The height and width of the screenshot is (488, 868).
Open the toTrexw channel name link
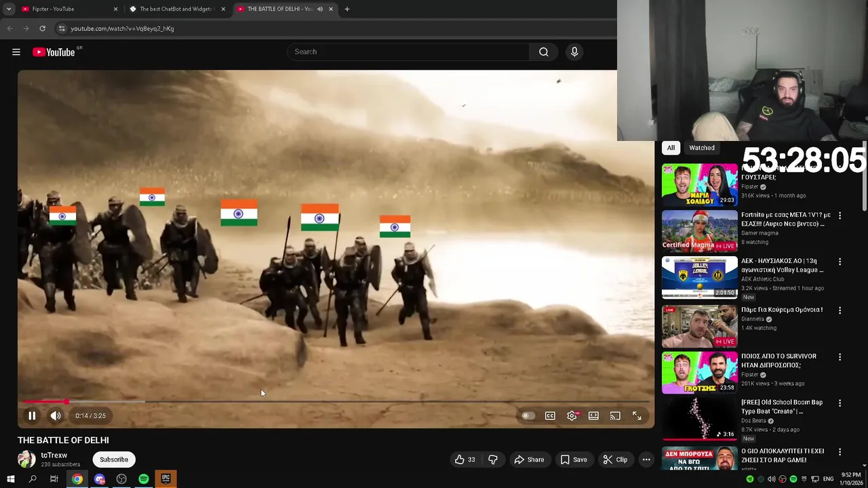pos(54,455)
